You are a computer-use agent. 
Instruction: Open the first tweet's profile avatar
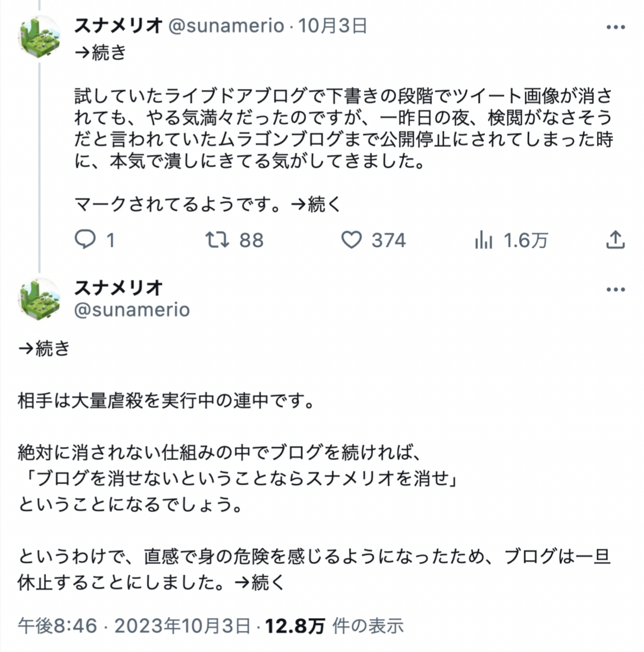coord(40,37)
